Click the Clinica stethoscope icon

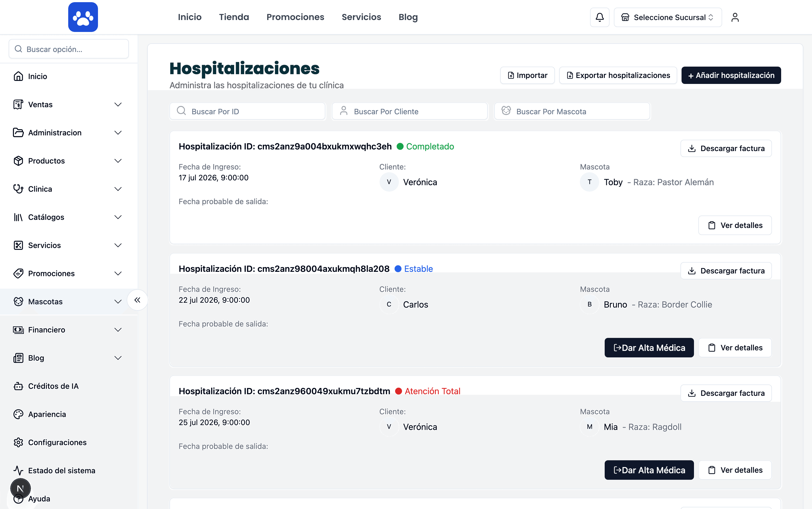click(x=18, y=189)
